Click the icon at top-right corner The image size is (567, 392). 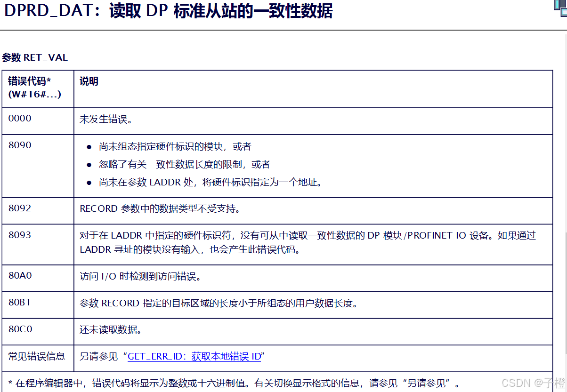[560, 8]
